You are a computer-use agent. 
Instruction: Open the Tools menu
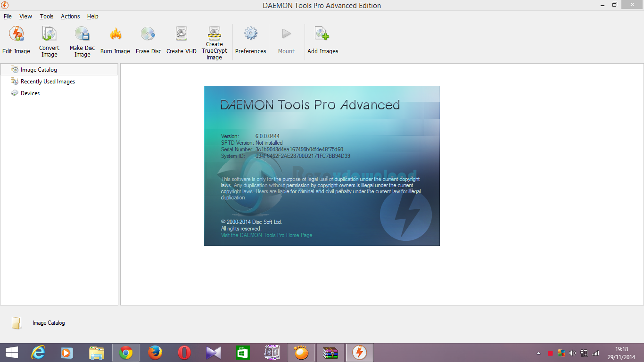(x=47, y=16)
